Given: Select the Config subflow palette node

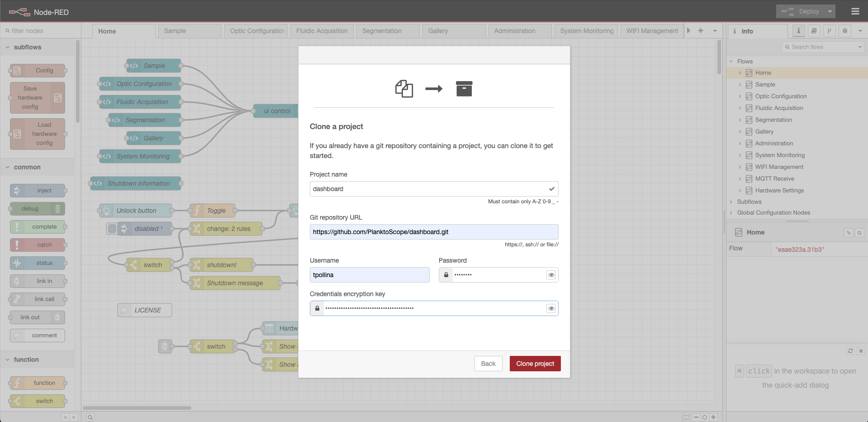Looking at the screenshot, I should (x=38, y=71).
